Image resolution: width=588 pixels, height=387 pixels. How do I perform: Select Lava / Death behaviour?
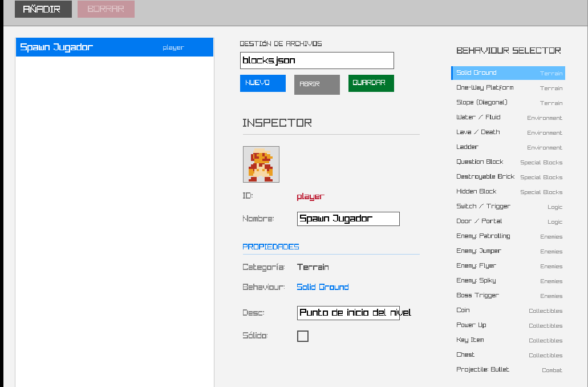click(508, 132)
